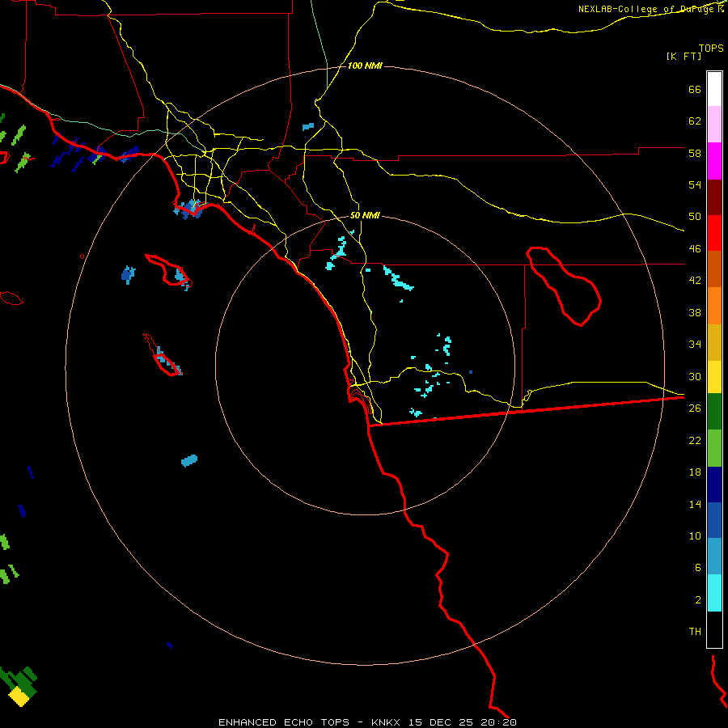Click the TOPS legend title
The width and height of the screenshot is (728, 728).
(711, 48)
